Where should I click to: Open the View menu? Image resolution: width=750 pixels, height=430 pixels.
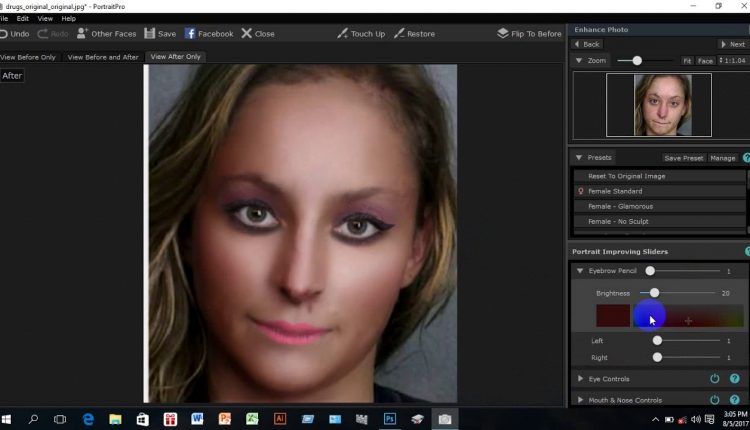[x=45, y=19]
